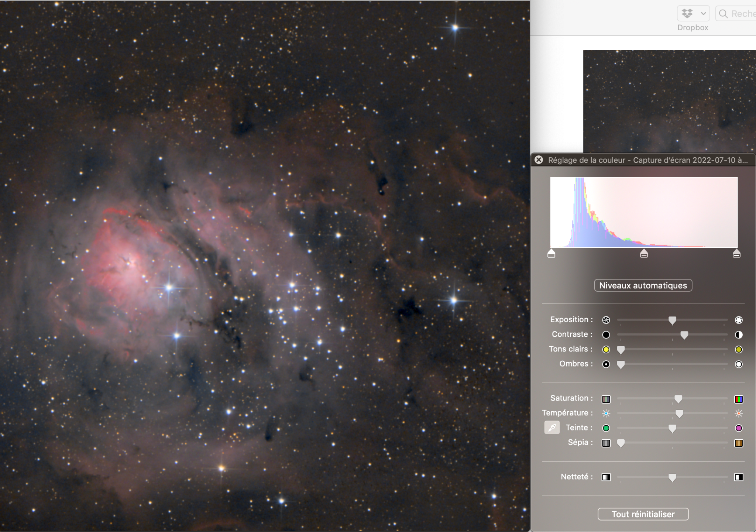This screenshot has width=756, height=532.
Task: Click the sharp Netteté icon
Action: (739, 477)
